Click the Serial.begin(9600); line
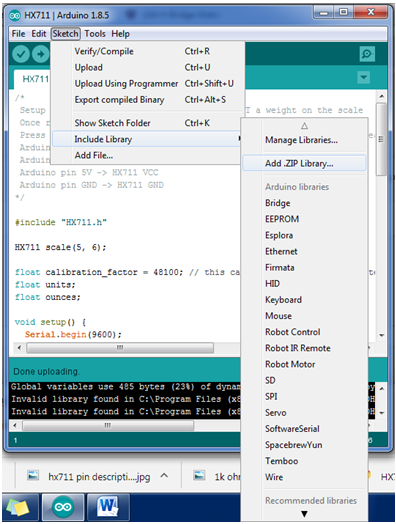The image size is (396, 524). click(x=73, y=335)
